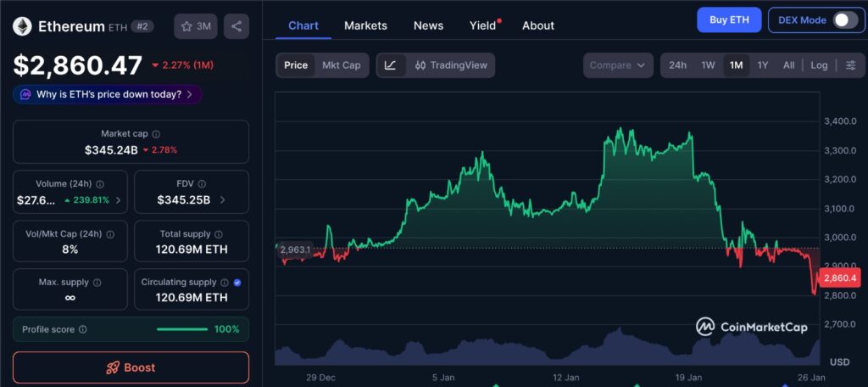Set chart range to 1M
The width and height of the screenshot is (868, 387).
737,65
